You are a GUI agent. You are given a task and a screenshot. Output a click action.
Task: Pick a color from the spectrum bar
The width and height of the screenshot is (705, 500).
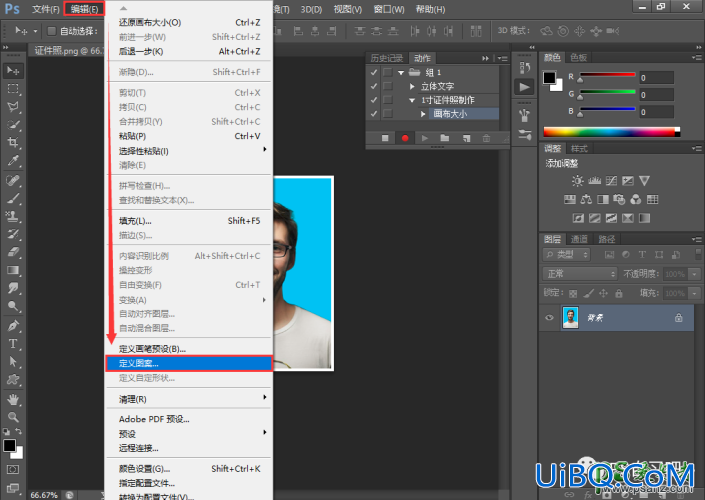pos(611,132)
